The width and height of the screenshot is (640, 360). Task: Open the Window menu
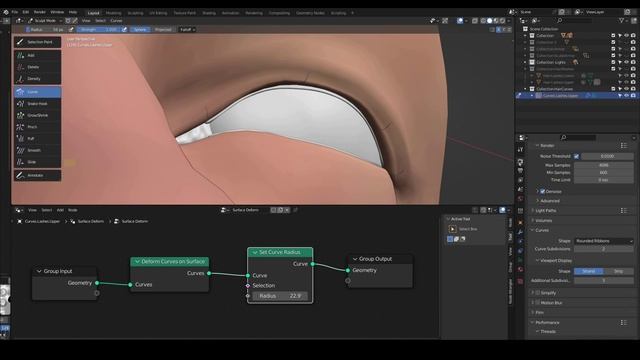57,12
